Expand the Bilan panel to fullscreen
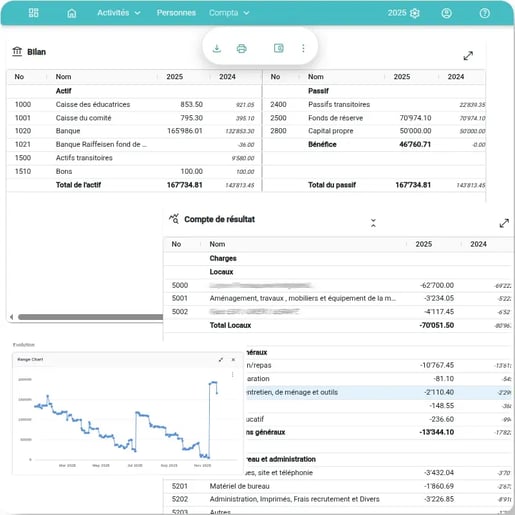Screen dimensions: 515x515 pos(468,56)
